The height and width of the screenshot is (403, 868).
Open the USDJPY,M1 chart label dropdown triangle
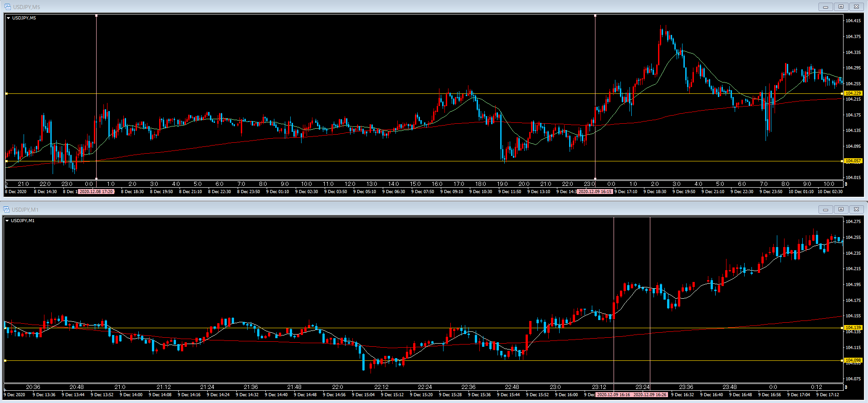click(7, 221)
